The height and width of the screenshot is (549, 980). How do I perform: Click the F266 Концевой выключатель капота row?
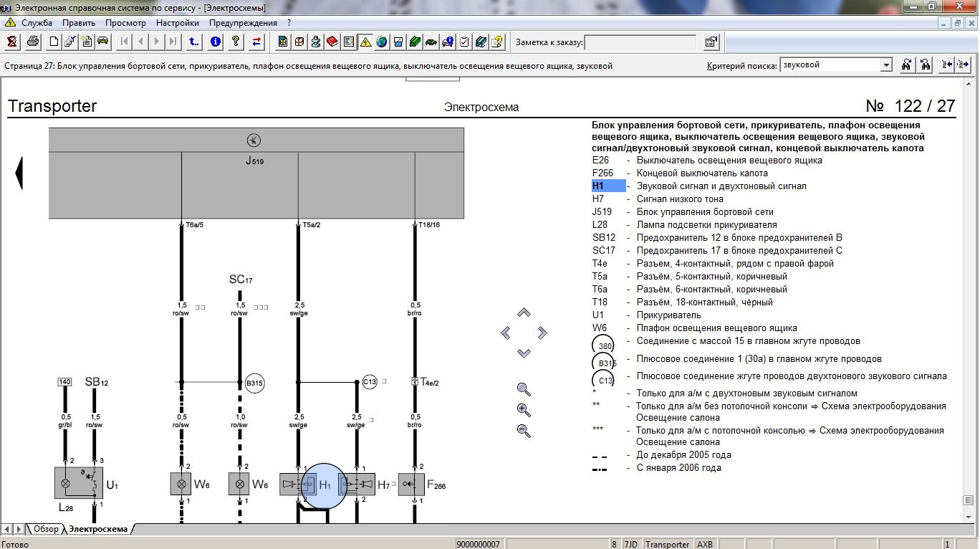pos(680,173)
